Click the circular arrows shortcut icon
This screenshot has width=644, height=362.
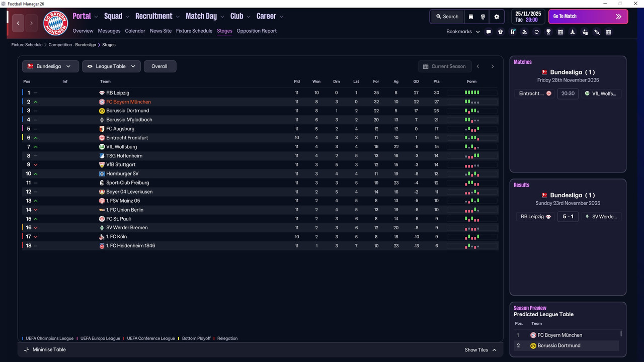tap(536, 32)
